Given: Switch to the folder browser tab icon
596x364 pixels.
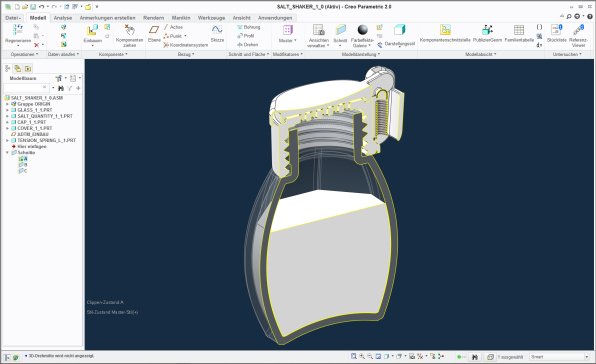Looking at the screenshot, I should tap(28, 68).
